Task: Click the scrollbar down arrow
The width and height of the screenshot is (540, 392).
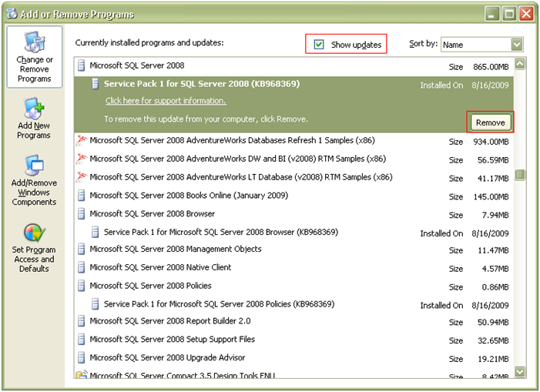Action: 519,371
